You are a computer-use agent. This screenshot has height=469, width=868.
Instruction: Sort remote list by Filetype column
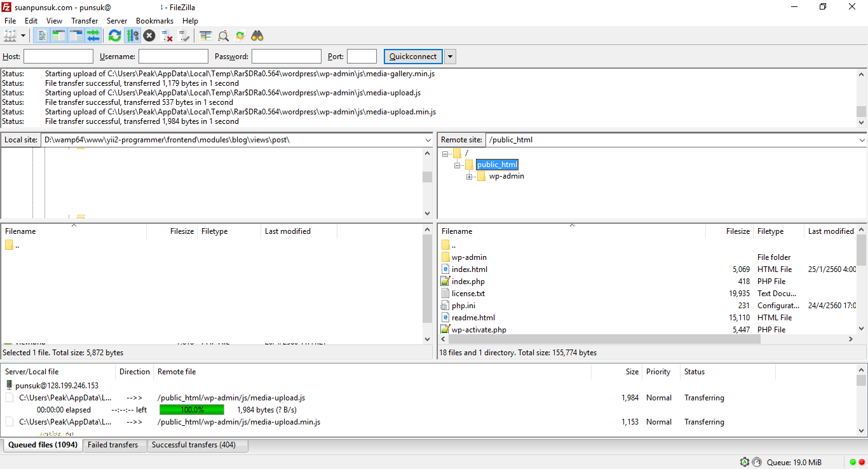(x=778, y=231)
